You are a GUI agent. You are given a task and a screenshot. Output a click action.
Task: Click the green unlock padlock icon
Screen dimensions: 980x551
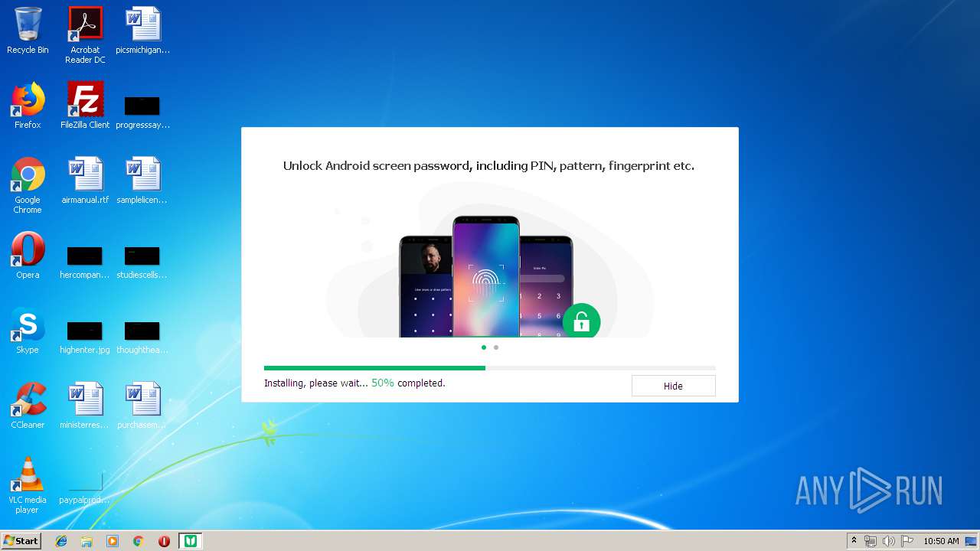pos(581,321)
